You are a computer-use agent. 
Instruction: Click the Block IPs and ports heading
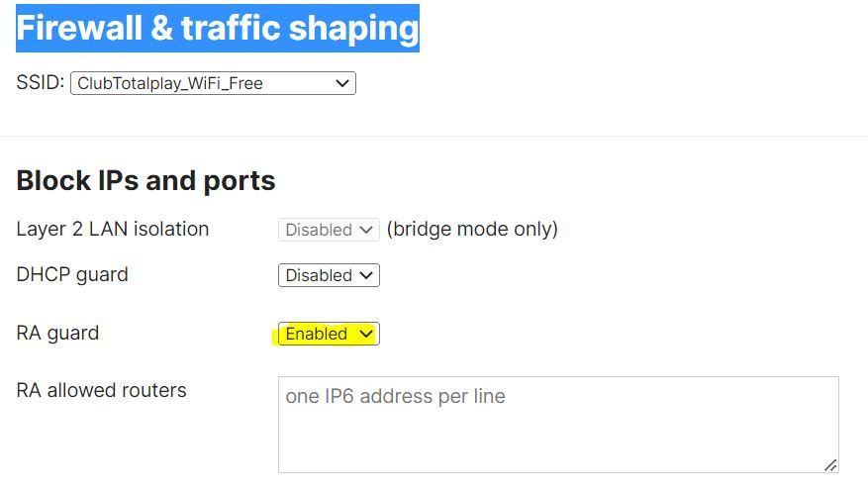pos(145,180)
